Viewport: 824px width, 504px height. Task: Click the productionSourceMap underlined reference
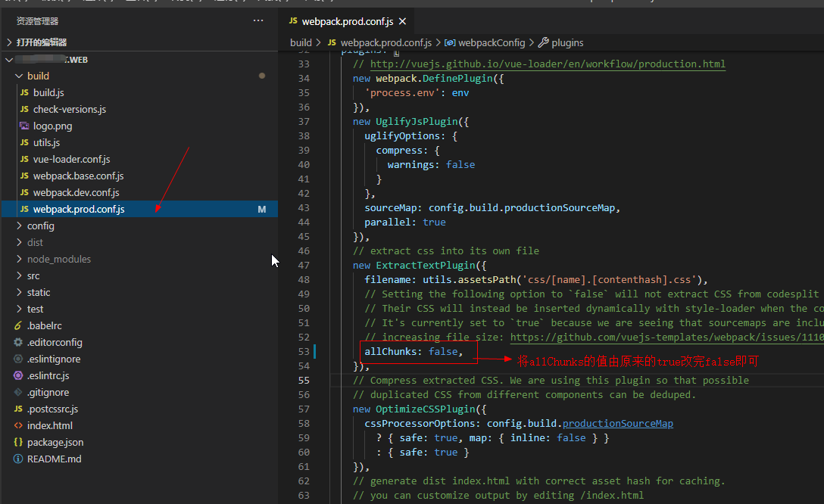[617, 423]
